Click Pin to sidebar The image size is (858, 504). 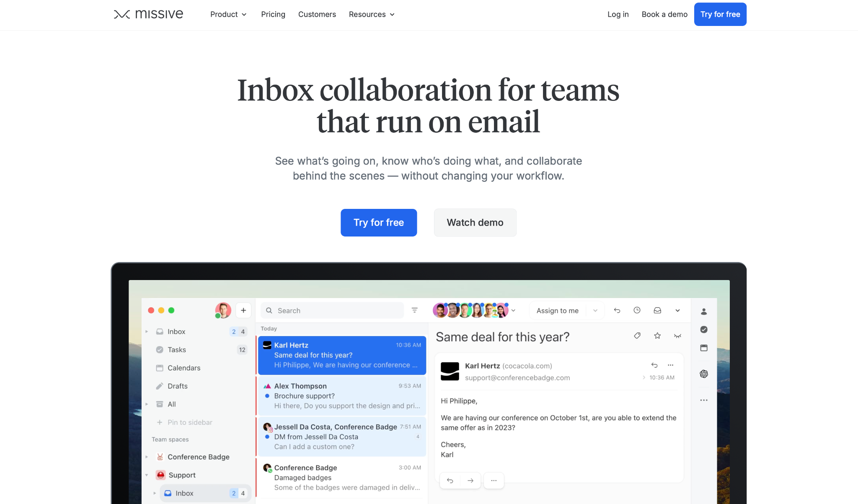(x=185, y=422)
